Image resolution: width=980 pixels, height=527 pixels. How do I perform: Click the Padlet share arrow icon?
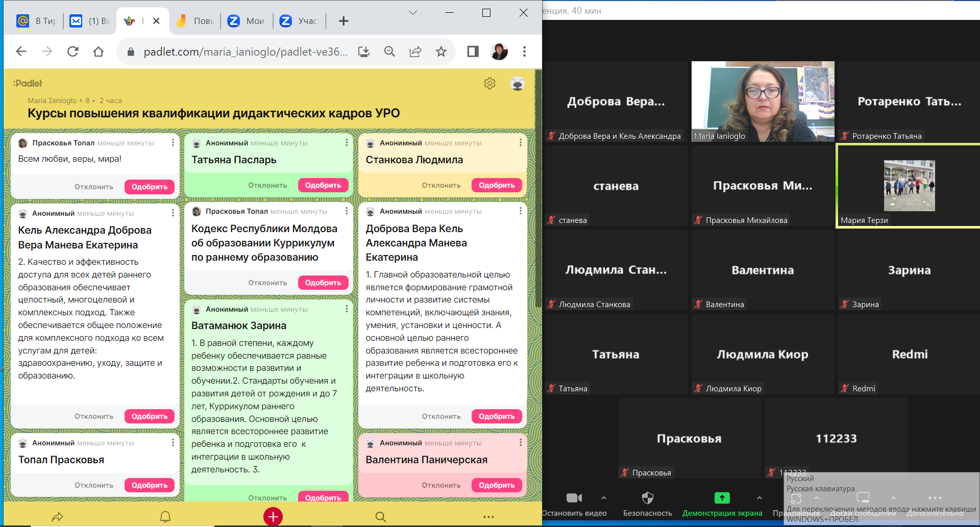(57, 517)
